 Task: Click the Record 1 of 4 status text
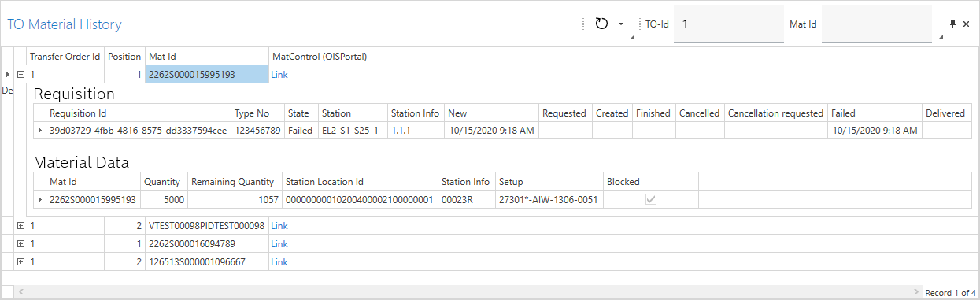click(950, 293)
